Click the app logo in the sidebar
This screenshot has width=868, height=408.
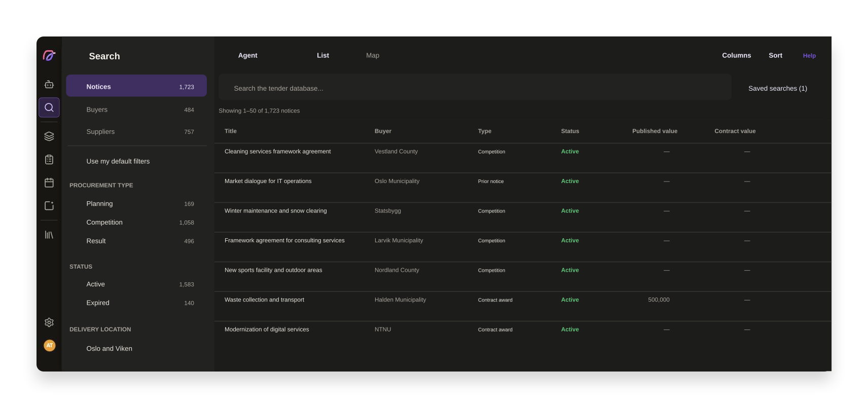[x=49, y=55]
